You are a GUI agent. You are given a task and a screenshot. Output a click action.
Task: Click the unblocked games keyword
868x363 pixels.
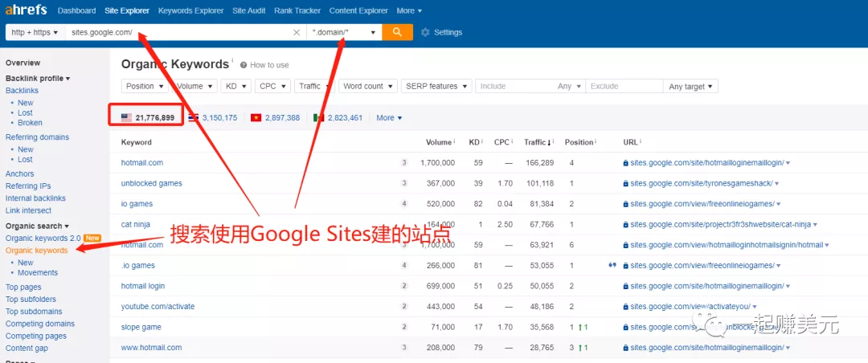pyautogui.click(x=152, y=183)
